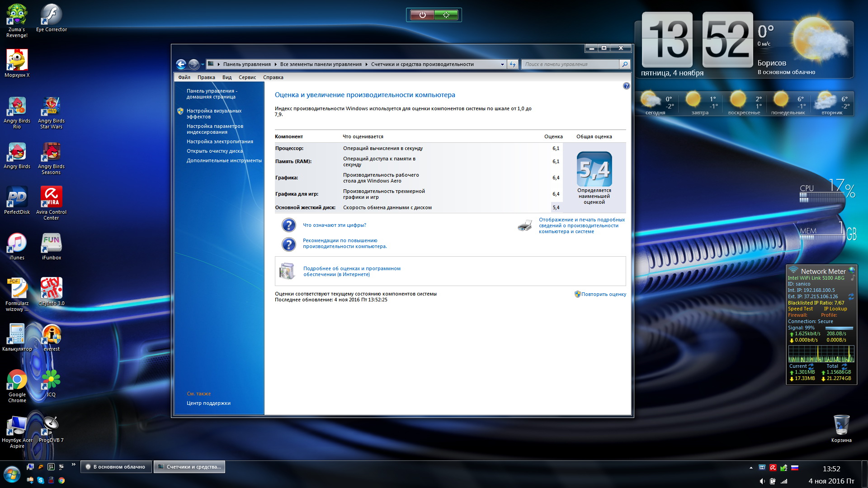Screen dimensions: 868x488
Task: Click the blue help question icon
Action: coord(626,86)
